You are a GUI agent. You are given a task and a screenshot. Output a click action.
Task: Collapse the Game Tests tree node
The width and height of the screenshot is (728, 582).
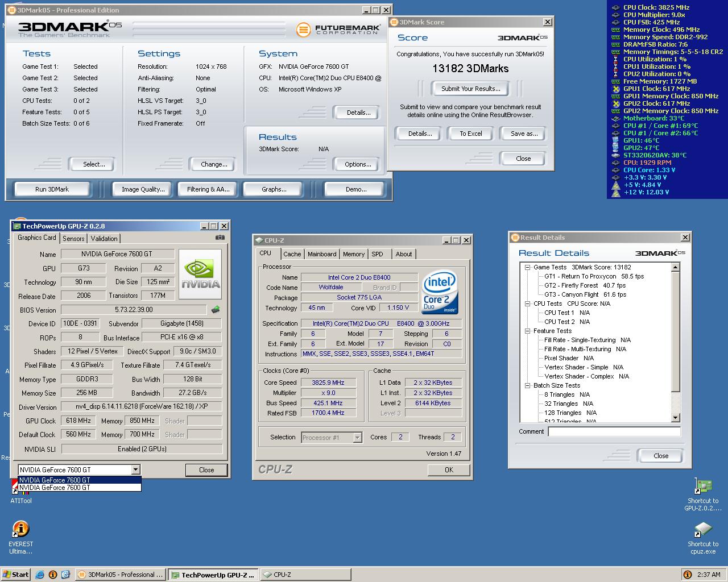527,267
